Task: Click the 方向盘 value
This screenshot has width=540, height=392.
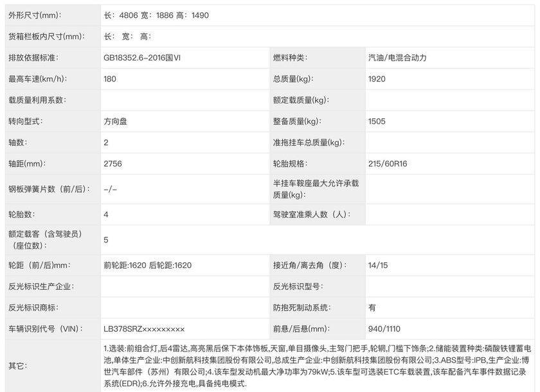Action: pyautogui.click(x=115, y=121)
